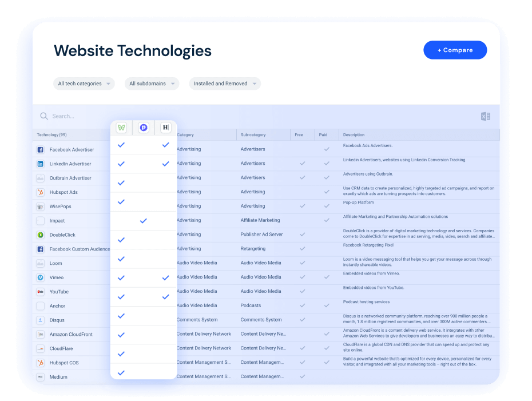Click the Hubspot Ads icon

(41, 192)
